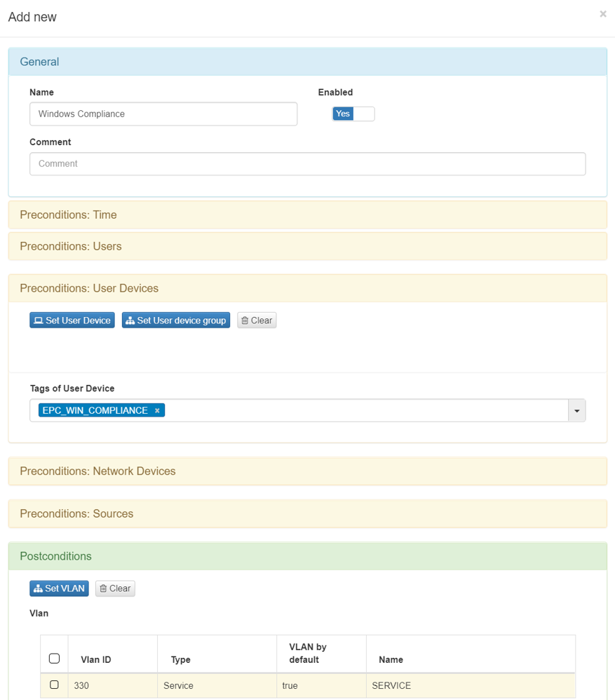Click the Name input field

[x=163, y=114]
